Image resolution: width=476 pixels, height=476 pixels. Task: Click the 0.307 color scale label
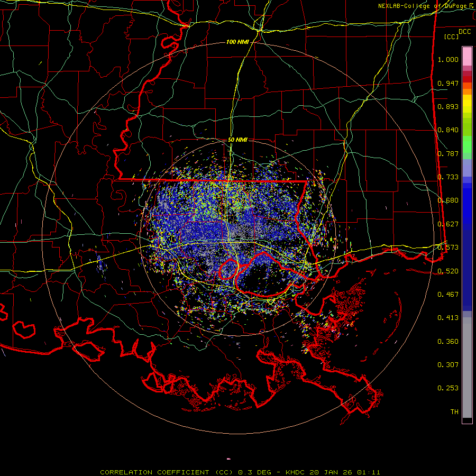click(448, 365)
